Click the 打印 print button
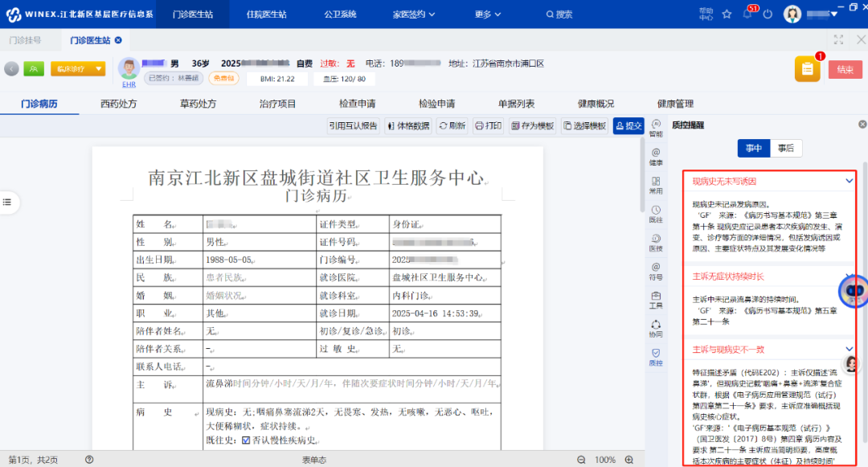Screen dimensions: 868x467 pos(489,126)
